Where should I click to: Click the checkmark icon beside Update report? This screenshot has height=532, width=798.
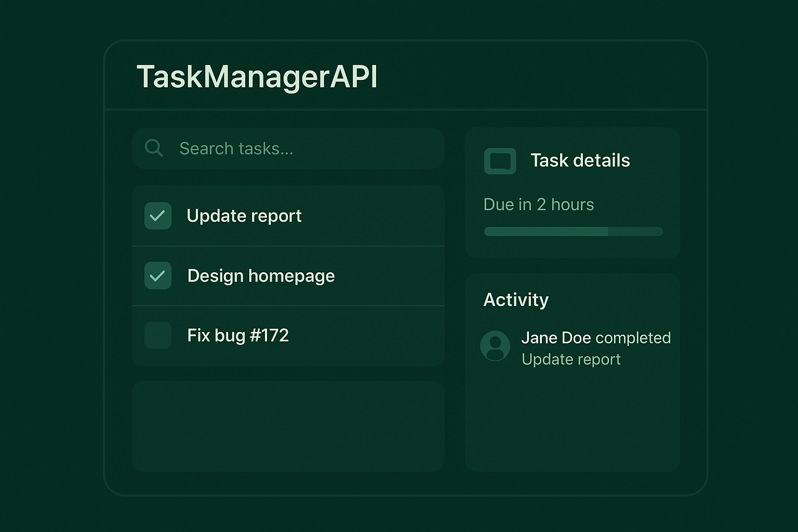(157, 216)
